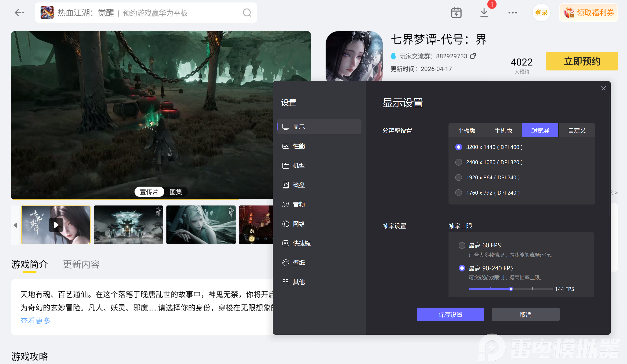627x364 pixels.
Task: Select 2400 x 1080 resolution option
Action: (x=459, y=162)
